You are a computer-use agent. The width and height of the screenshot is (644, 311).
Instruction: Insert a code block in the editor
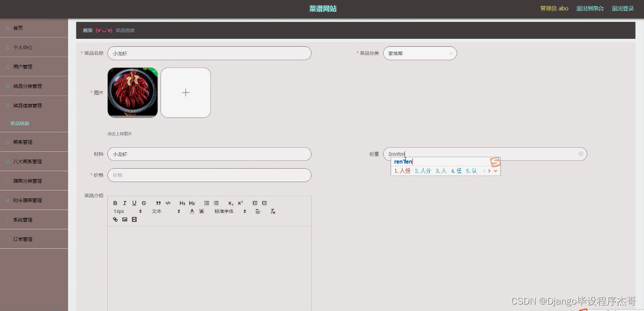pos(168,203)
